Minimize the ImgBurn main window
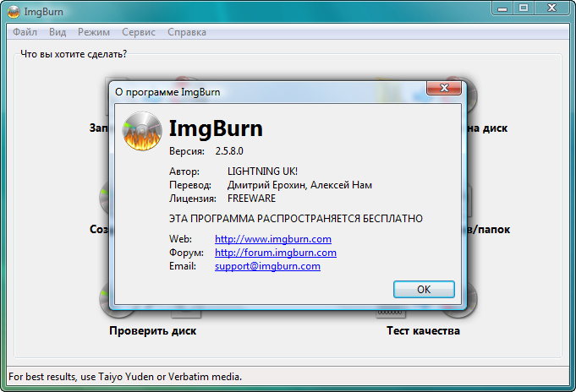Image resolution: width=576 pixels, height=392 pixels. click(x=502, y=8)
